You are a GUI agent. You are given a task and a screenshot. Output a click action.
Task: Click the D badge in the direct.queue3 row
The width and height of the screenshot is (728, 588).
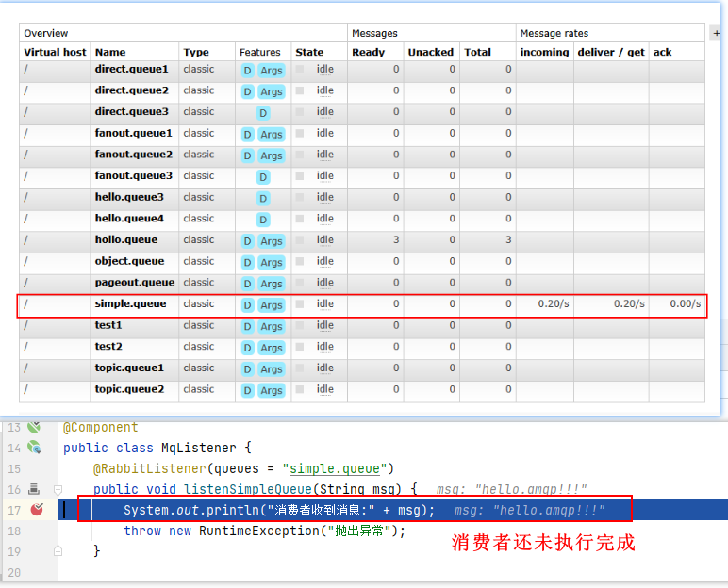tap(263, 113)
